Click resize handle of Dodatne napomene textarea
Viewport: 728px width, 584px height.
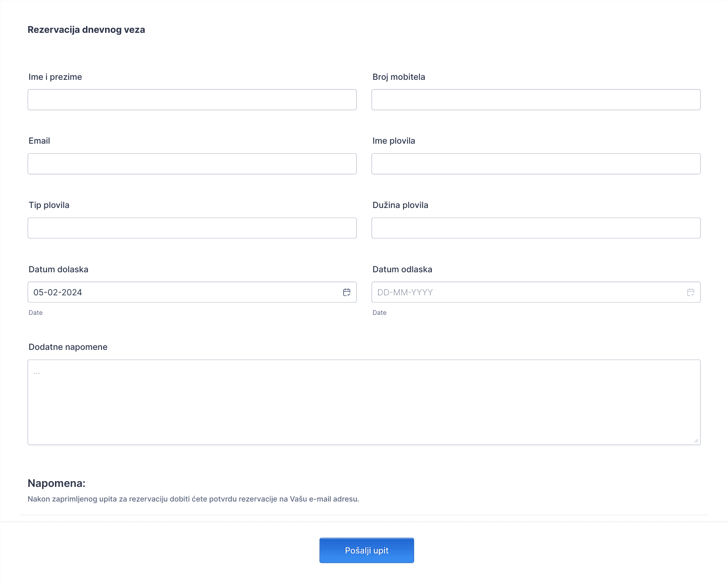pos(696,441)
